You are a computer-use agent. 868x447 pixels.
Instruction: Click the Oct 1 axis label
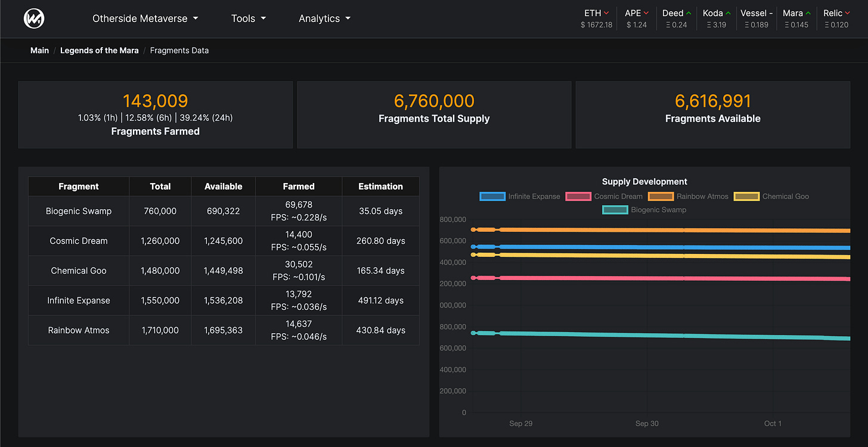(773, 423)
